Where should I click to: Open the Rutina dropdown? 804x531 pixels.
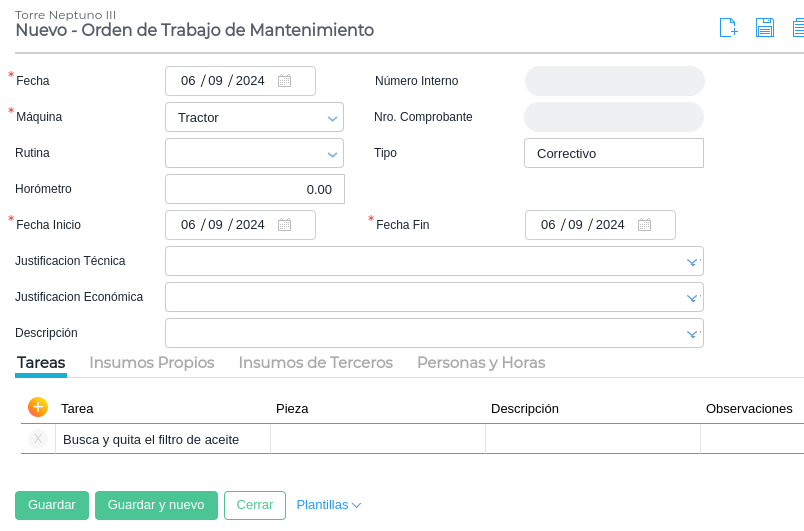click(x=254, y=153)
